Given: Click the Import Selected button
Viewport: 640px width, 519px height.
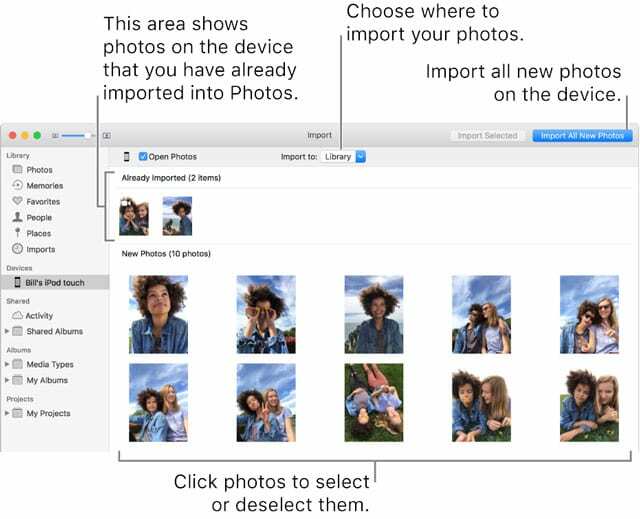Looking at the screenshot, I should point(487,135).
